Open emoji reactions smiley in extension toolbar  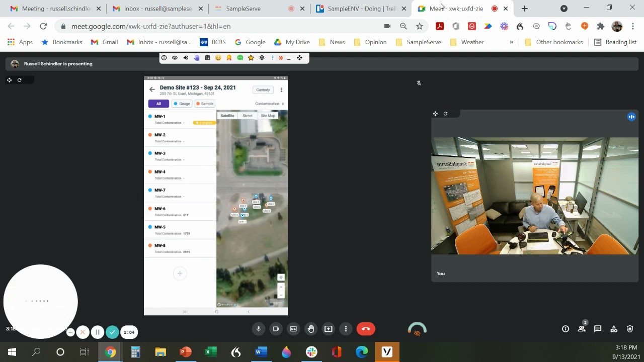point(218,58)
